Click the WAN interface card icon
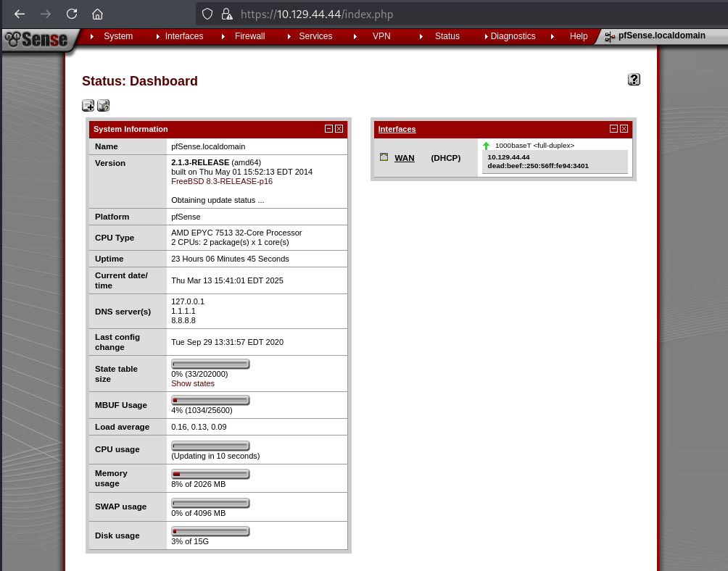Screen dimensions: 728x571 click(384, 157)
